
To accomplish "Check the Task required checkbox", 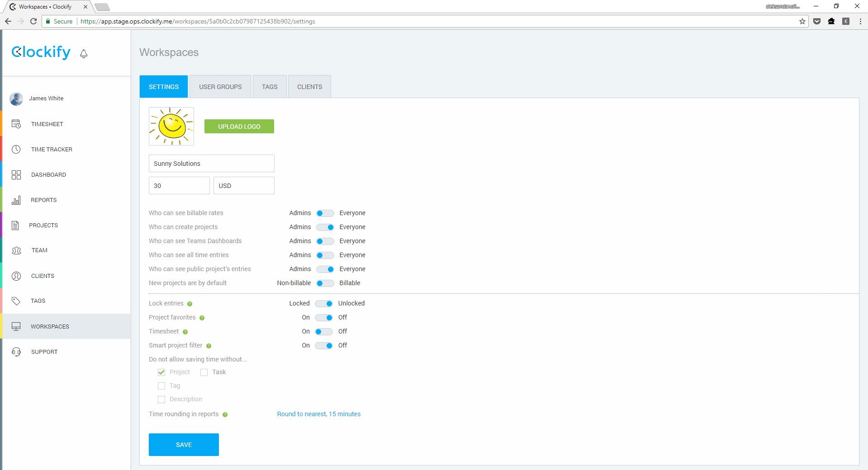I will pyautogui.click(x=204, y=372).
